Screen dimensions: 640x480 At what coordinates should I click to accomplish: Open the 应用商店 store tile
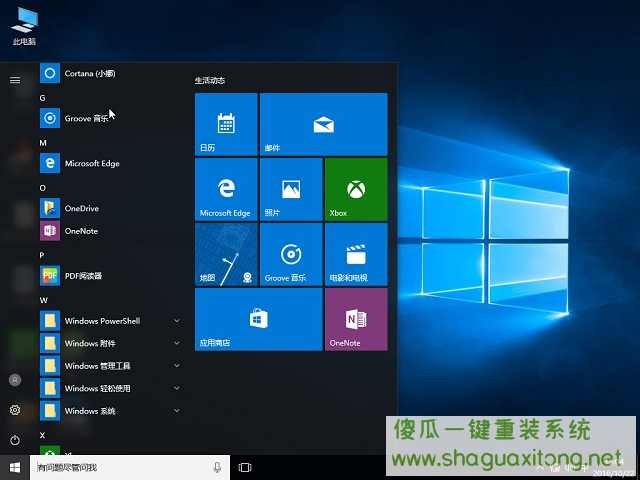point(259,319)
